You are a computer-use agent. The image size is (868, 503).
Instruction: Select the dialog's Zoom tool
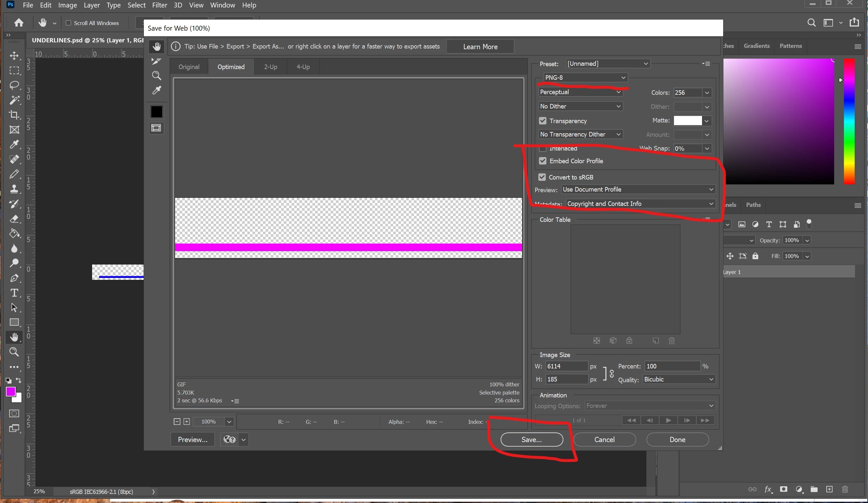(156, 76)
